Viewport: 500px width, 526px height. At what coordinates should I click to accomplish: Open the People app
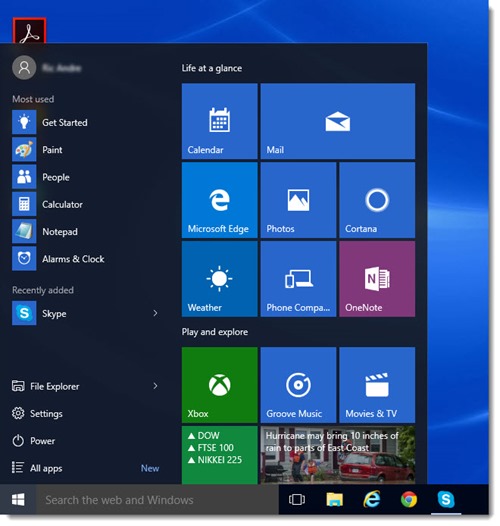[x=86, y=177]
